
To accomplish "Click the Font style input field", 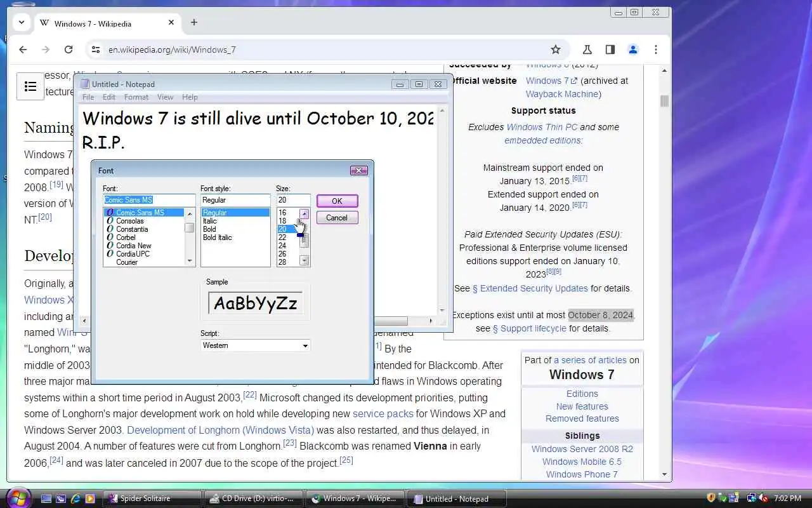I will point(235,200).
